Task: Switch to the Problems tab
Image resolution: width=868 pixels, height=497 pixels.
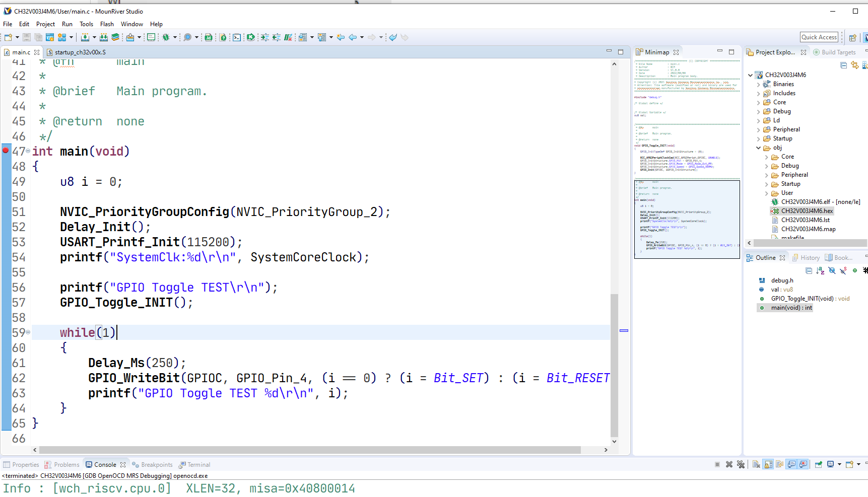Action: click(62, 465)
